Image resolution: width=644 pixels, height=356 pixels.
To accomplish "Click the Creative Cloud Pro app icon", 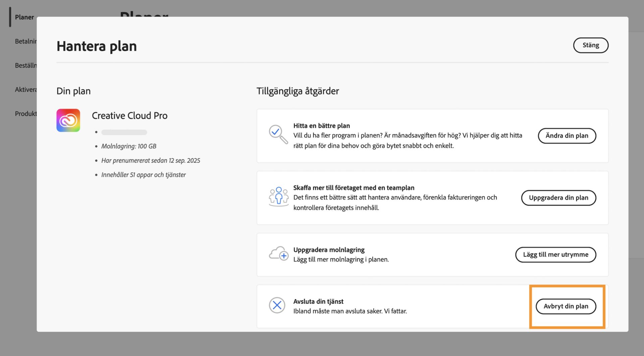I will pyautogui.click(x=68, y=120).
